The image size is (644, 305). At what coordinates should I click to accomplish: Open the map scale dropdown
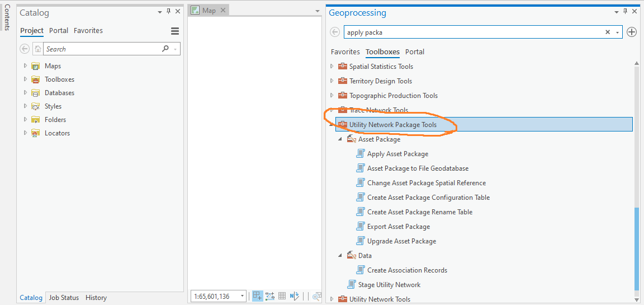242,296
